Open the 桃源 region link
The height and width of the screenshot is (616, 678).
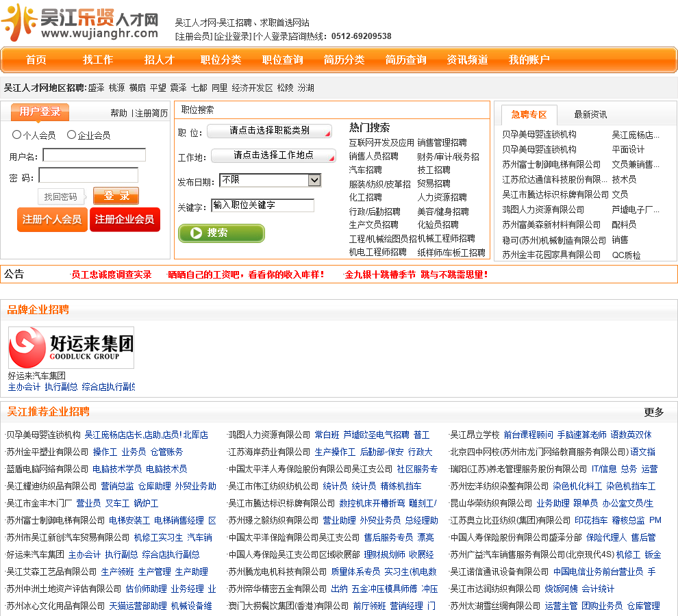coord(116,88)
